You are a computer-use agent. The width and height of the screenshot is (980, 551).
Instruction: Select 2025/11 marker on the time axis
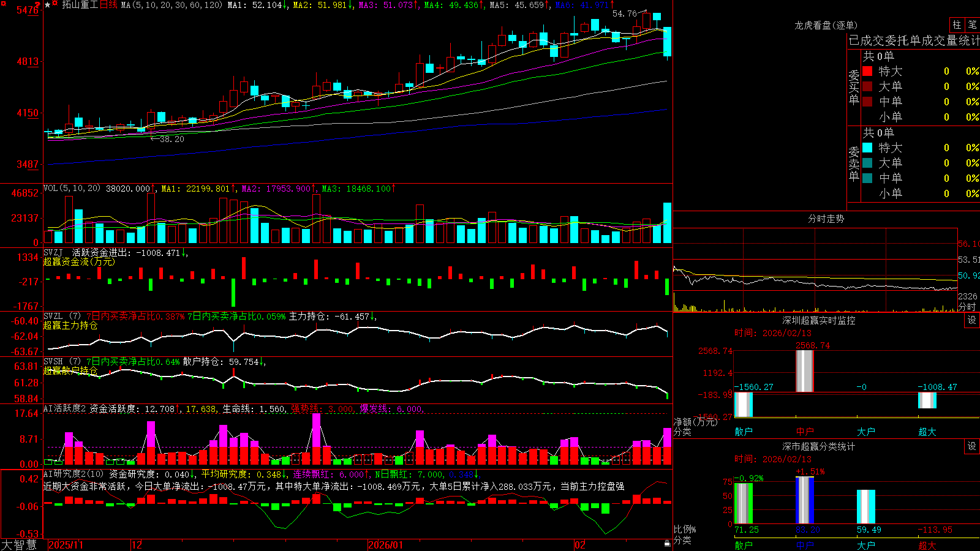click(66, 545)
